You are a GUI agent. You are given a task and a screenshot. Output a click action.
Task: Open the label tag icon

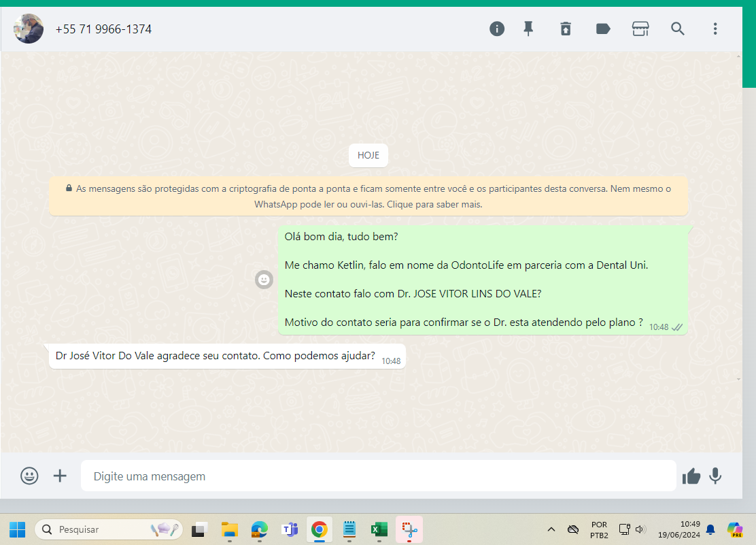(x=603, y=29)
